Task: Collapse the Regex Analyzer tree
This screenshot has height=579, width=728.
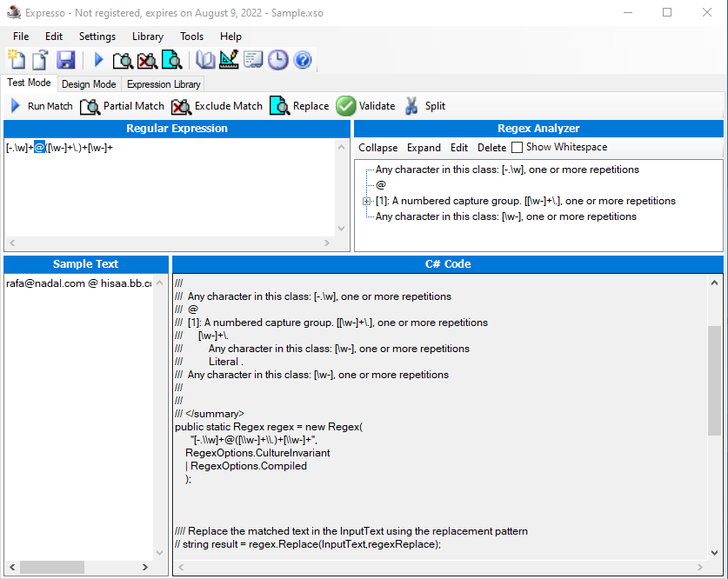Action: (377, 147)
